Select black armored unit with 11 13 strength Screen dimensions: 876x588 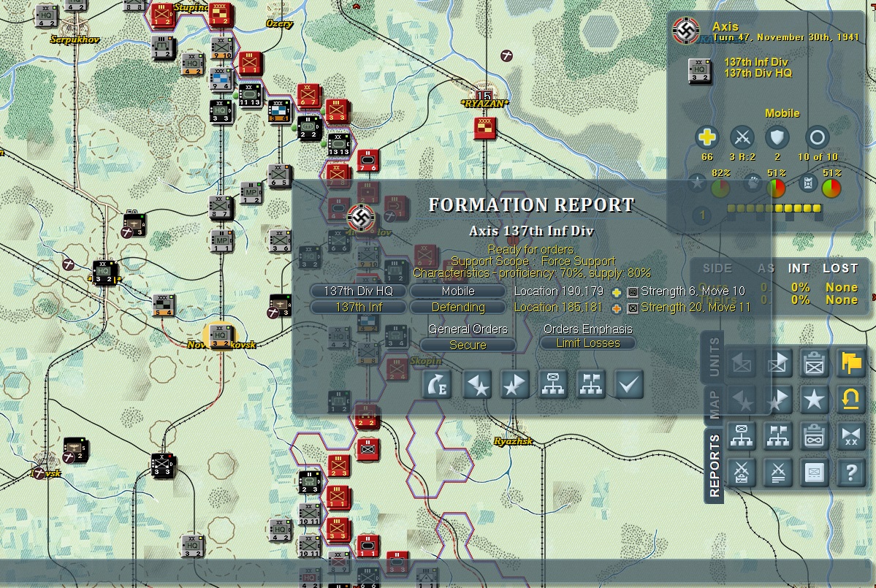coord(250,96)
